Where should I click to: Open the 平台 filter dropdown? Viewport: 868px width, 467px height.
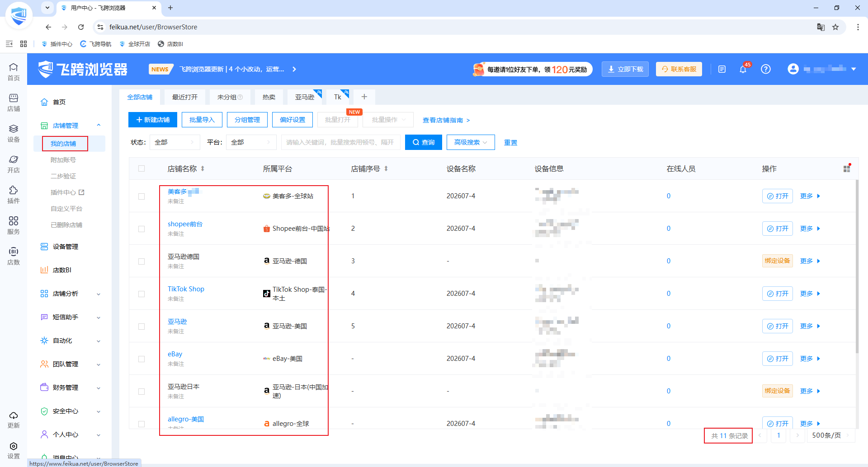click(x=251, y=142)
